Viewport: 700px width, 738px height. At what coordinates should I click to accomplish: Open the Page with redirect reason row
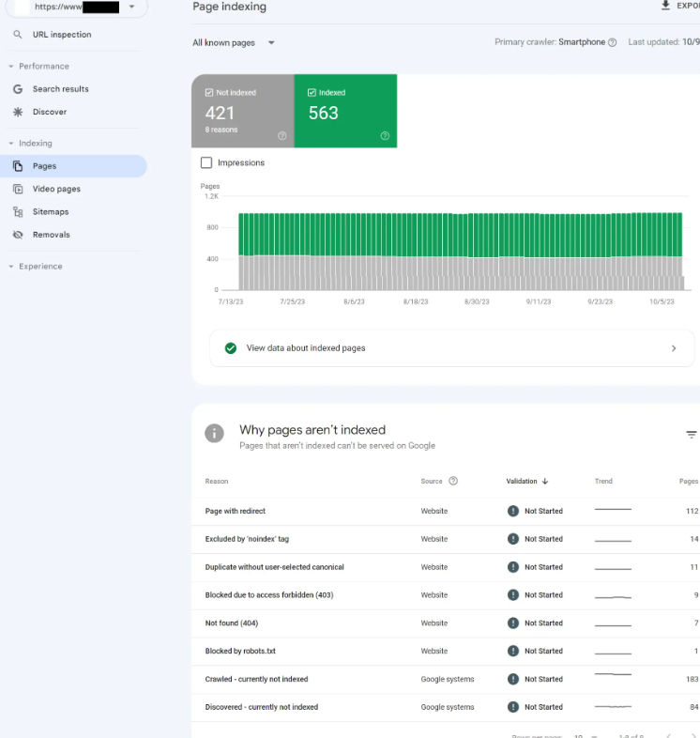tap(236, 511)
